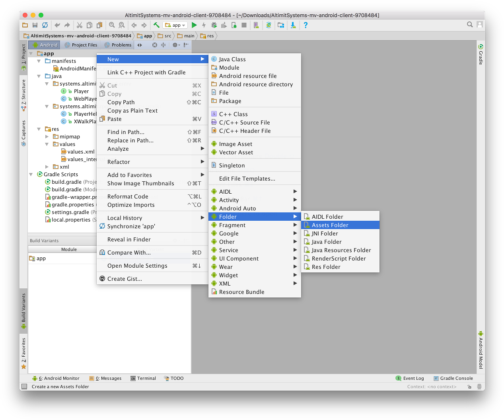This screenshot has width=504, height=420.
Task: Click the Debug app bug icon
Action: 214,25
